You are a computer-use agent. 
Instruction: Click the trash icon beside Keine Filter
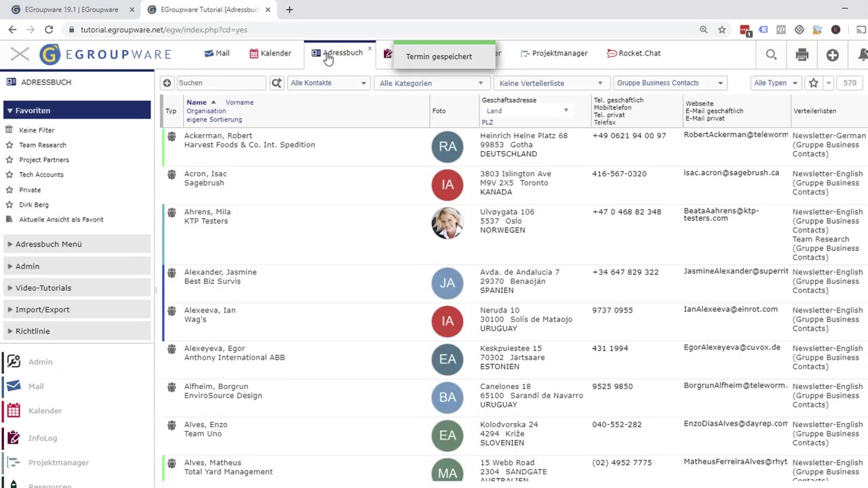point(9,129)
